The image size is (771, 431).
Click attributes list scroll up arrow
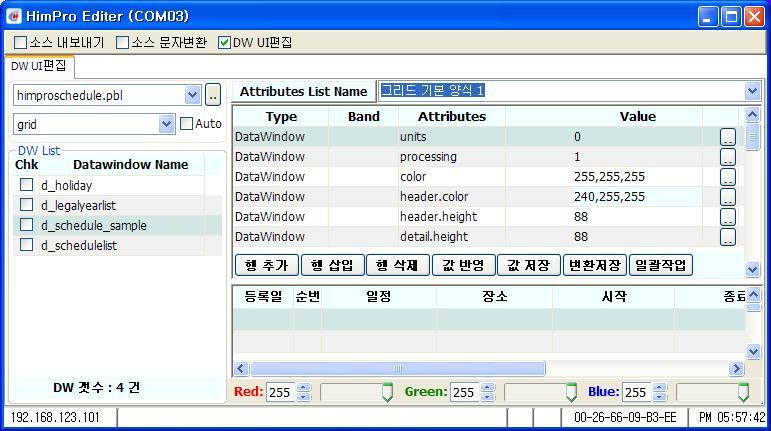752,115
